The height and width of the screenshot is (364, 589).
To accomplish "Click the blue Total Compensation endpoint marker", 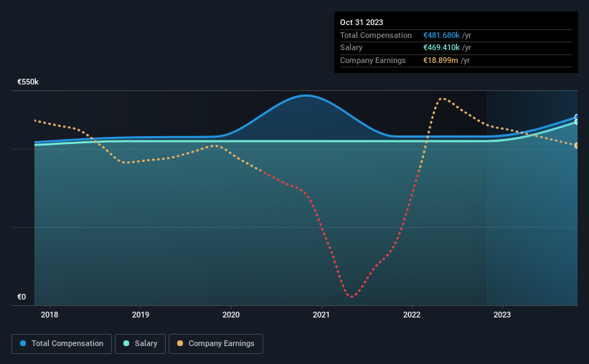I will (577, 117).
